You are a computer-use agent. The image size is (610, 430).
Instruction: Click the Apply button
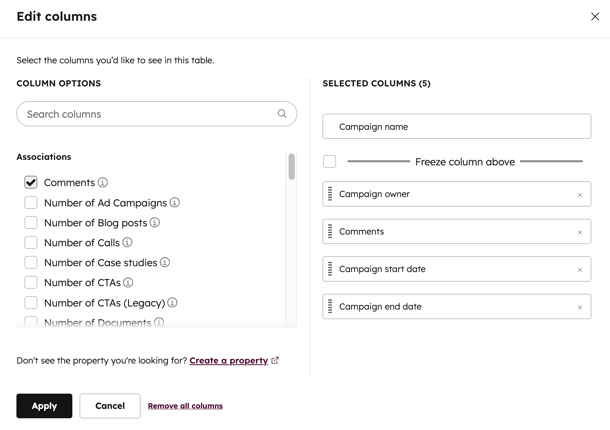pos(44,406)
